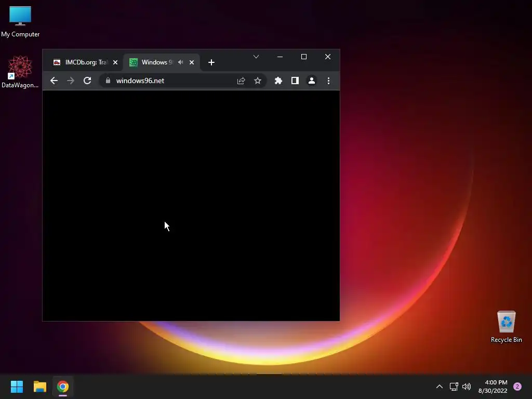Screen dimensions: 532x399
Task: Close the IMCDb.org tab
Action: tap(115, 62)
